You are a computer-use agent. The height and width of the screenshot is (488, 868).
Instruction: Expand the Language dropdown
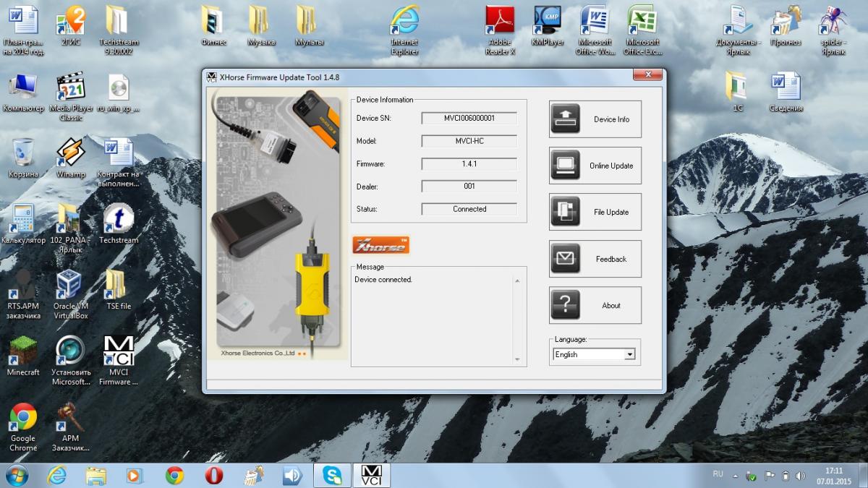629,354
